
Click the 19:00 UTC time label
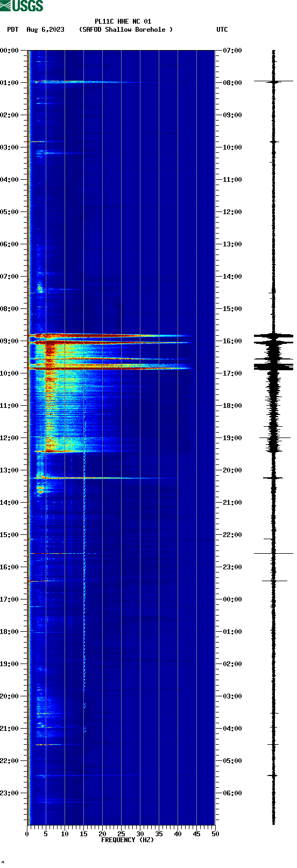(x=232, y=438)
